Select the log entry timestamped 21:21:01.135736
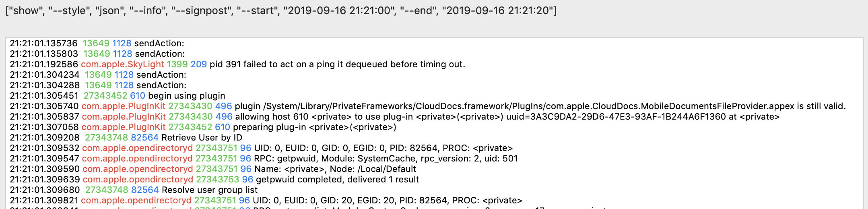This screenshot has height=209, width=868. pyautogui.click(x=43, y=43)
